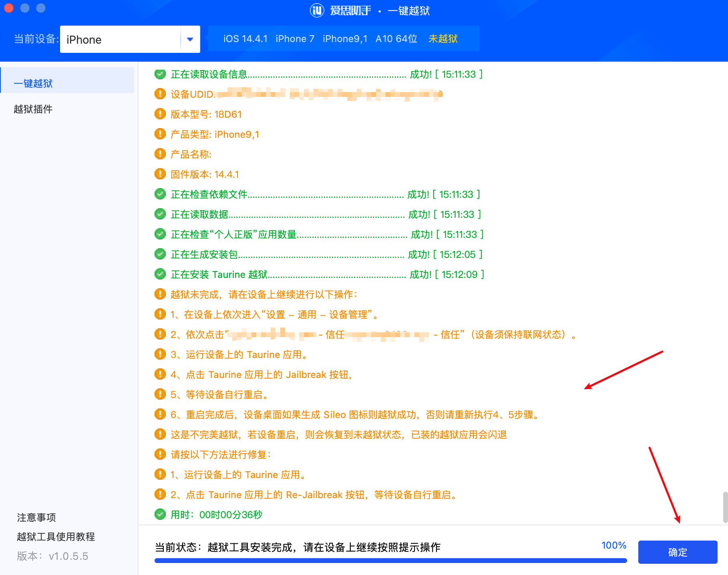728x575 pixels.
Task: Click the green check icon beside 正在读取设备信息
Action: pos(160,74)
